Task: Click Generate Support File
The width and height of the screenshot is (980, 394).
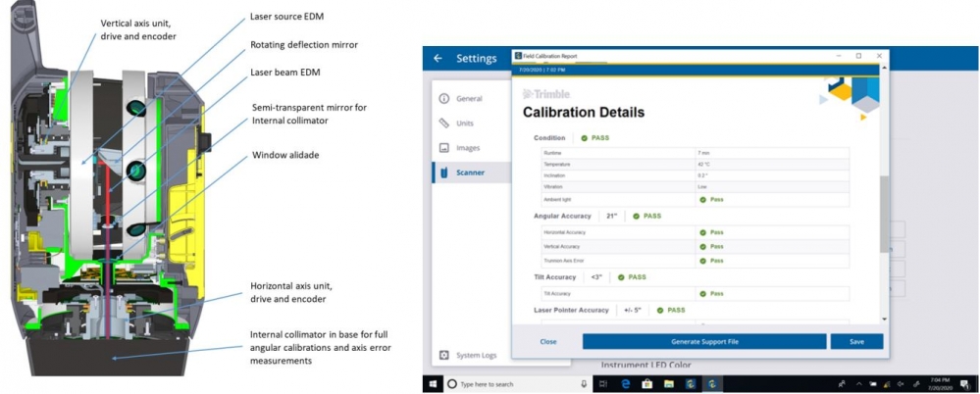Action: tap(704, 341)
